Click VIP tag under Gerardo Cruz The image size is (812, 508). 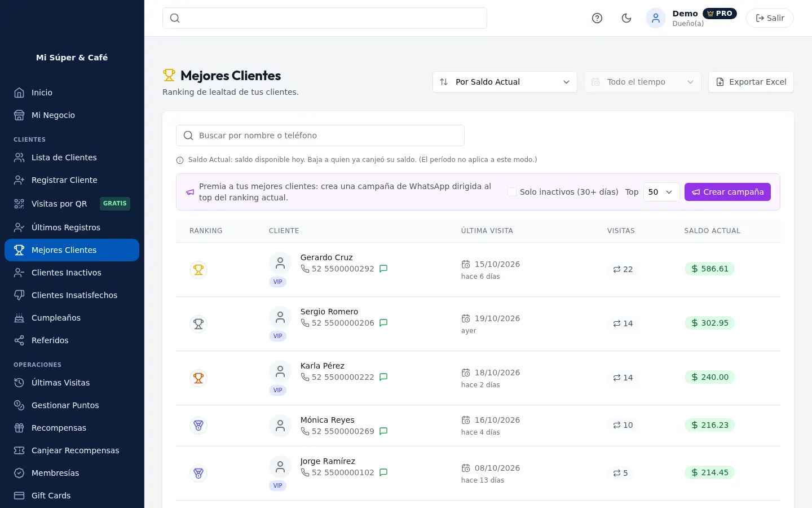[277, 282]
